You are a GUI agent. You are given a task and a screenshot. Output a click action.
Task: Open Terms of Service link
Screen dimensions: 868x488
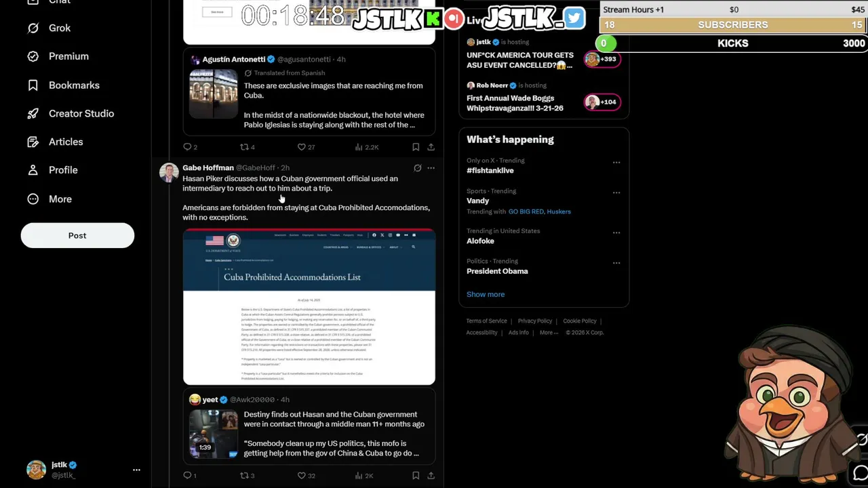pos(486,321)
